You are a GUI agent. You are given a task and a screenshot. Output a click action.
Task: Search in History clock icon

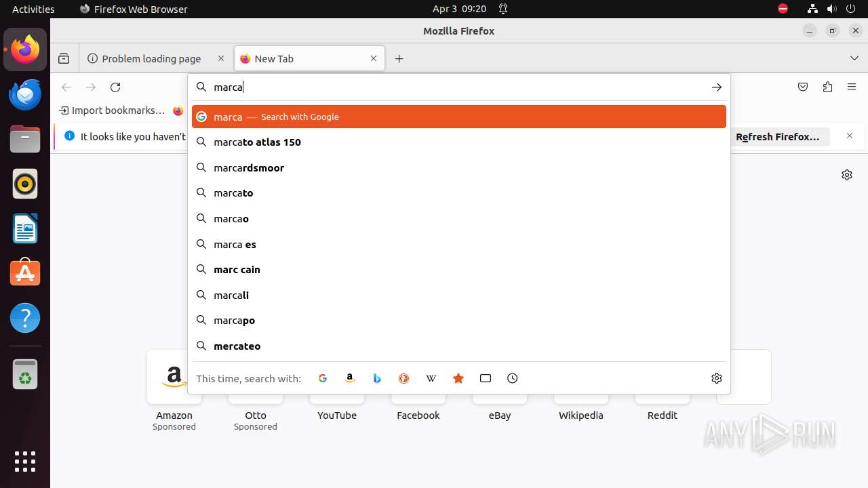513,378
